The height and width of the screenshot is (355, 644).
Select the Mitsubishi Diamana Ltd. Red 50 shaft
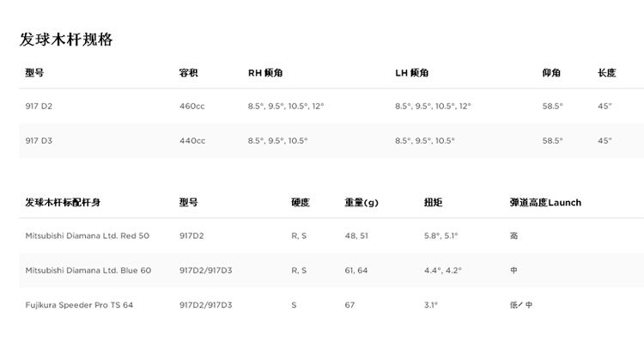pyautogui.click(x=87, y=236)
